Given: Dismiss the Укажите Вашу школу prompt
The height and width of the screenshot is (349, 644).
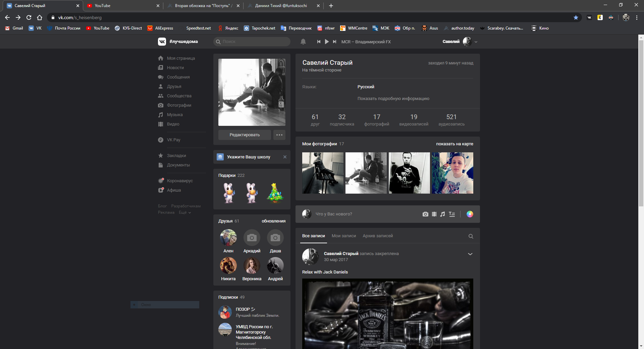Looking at the screenshot, I should point(285,157).
